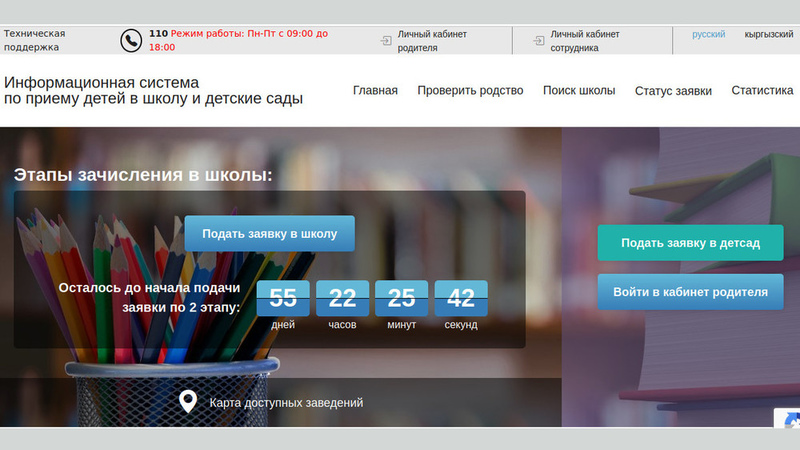Select Статус заявки in navigation

point(673,91)
